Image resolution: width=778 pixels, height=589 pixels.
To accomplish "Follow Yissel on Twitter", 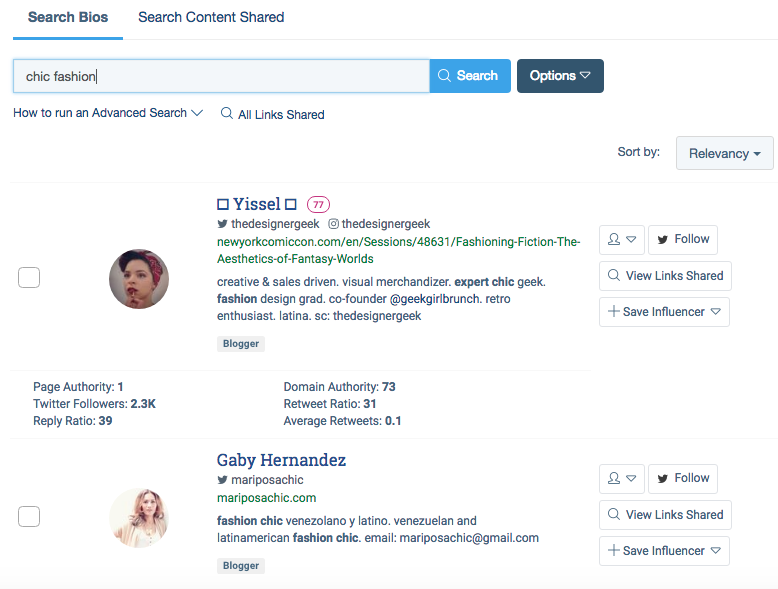I will pyautogui.click(x=683, y=240).
